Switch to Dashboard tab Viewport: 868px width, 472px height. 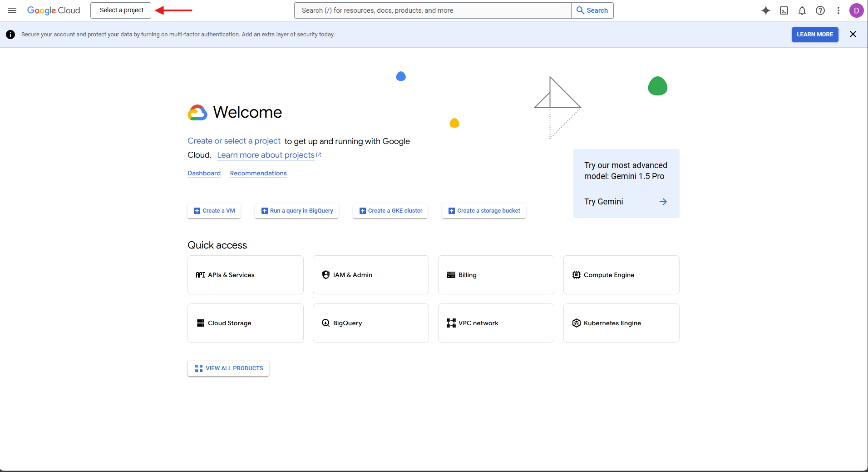click(204, 173)
